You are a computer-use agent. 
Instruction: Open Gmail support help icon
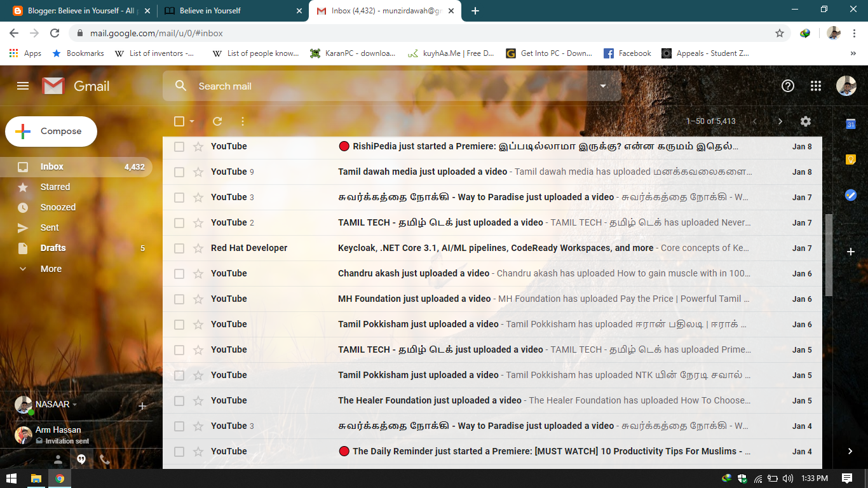coord(788,86)
